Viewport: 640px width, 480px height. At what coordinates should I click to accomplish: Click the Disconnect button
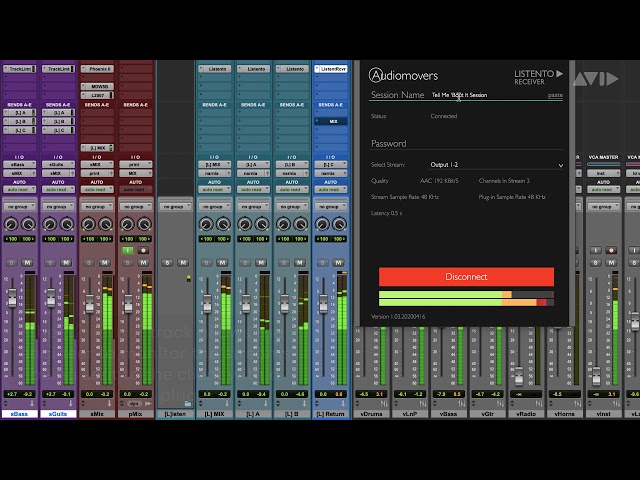coord(466,277)
